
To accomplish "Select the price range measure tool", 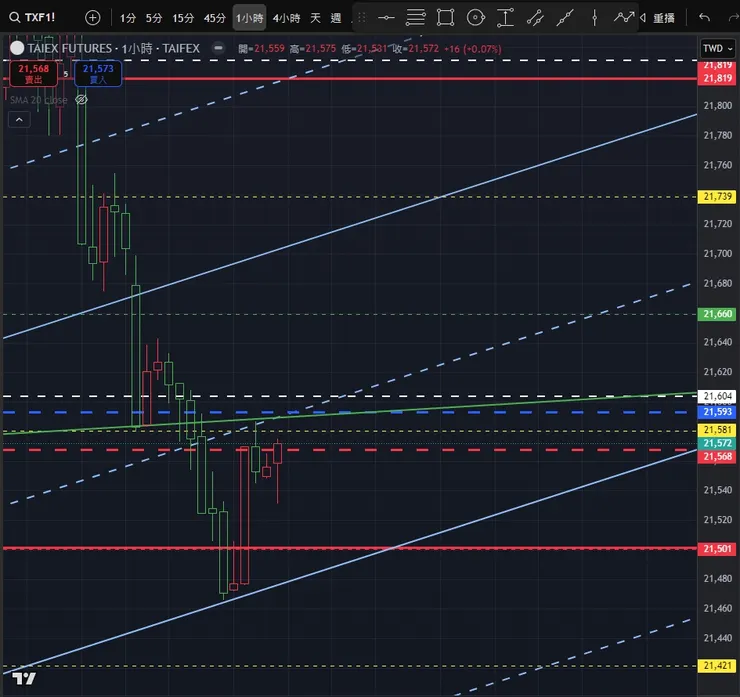I will click(x=505, y=18).
